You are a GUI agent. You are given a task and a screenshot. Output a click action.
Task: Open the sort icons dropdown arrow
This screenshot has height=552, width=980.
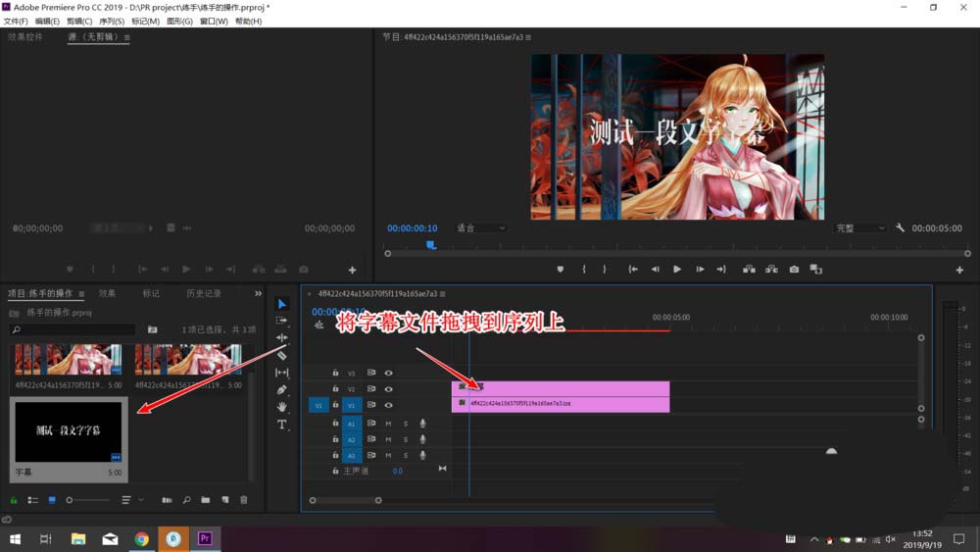[141, 500]
